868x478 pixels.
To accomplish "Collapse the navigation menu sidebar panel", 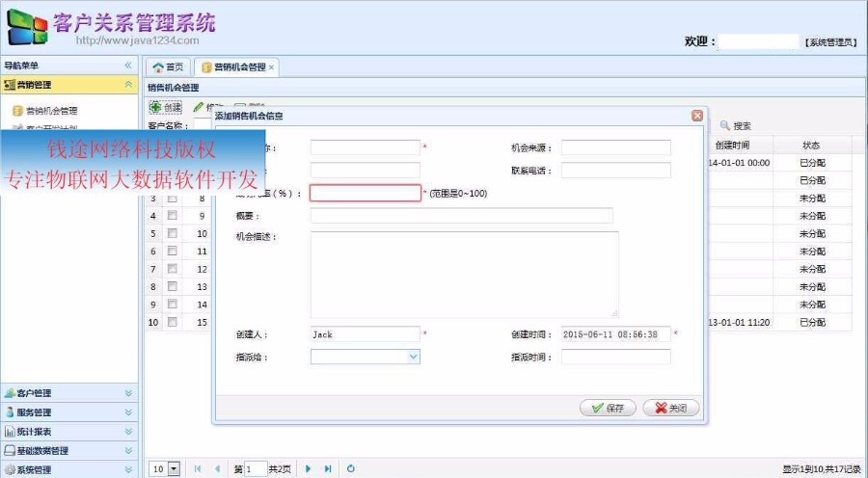I will 128,66.
